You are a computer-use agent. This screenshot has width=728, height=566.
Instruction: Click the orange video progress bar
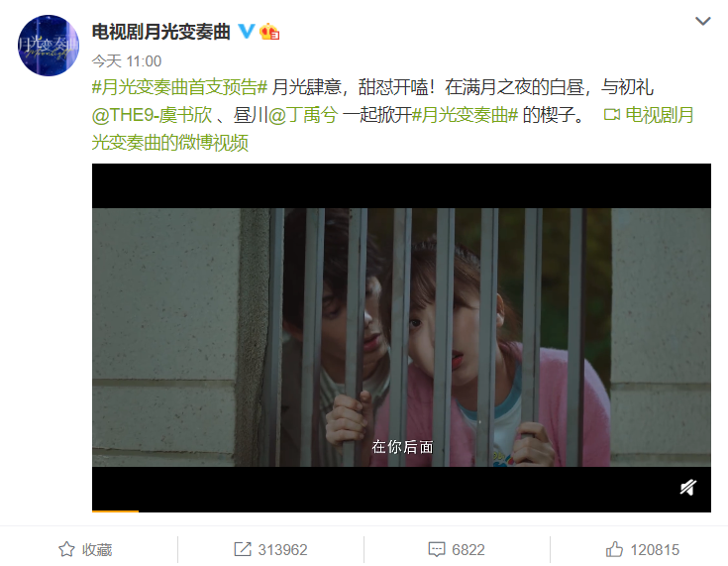115,511
